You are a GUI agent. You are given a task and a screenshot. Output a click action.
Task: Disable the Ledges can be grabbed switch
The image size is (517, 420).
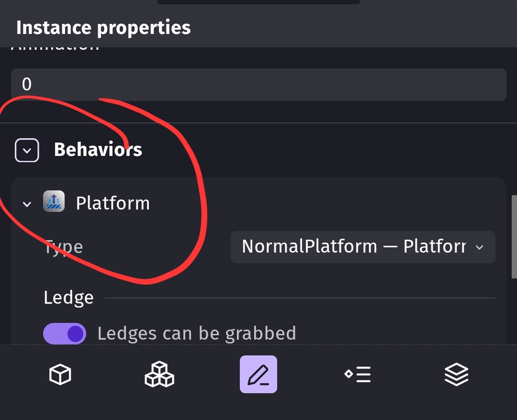coord(65,333)
